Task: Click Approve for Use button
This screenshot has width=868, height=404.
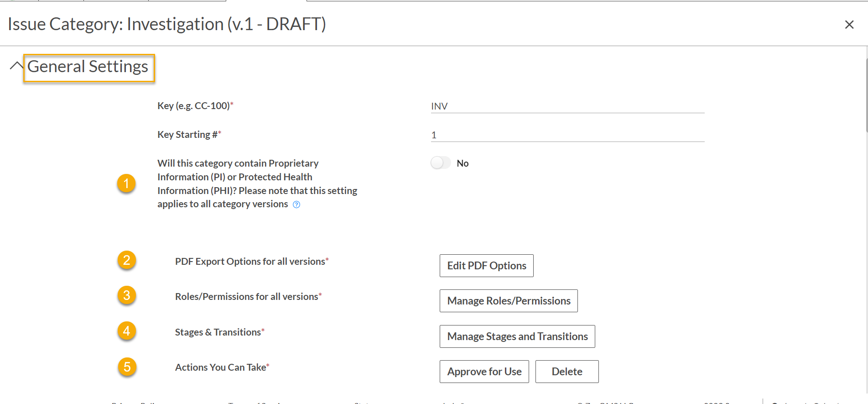Action: [484, 372]
